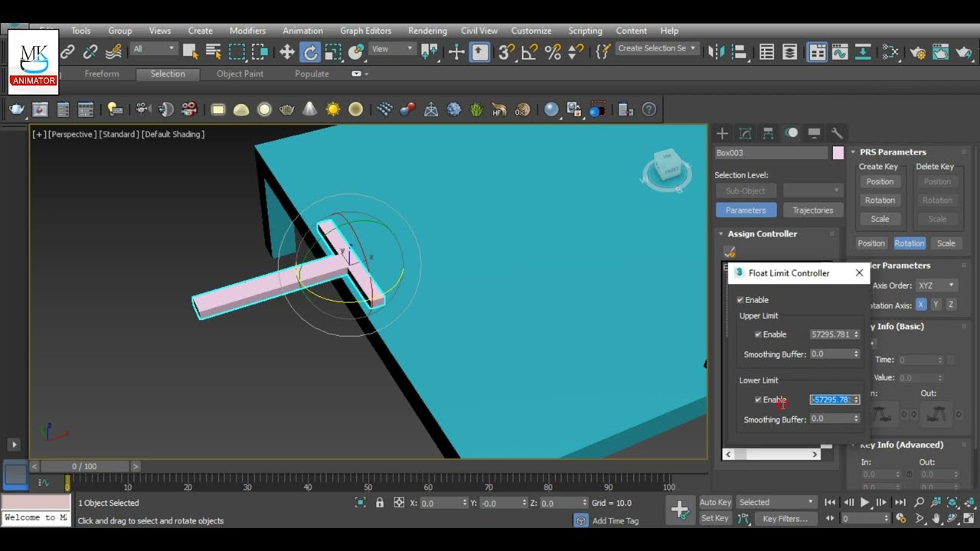Open the Rendering menu

[427, 31]
